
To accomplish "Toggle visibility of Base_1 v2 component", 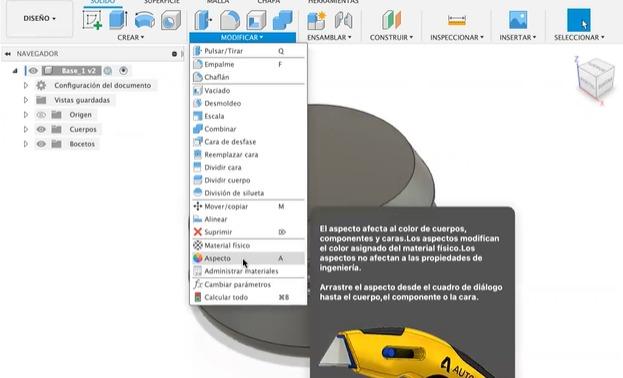I will tap(33, 71).
